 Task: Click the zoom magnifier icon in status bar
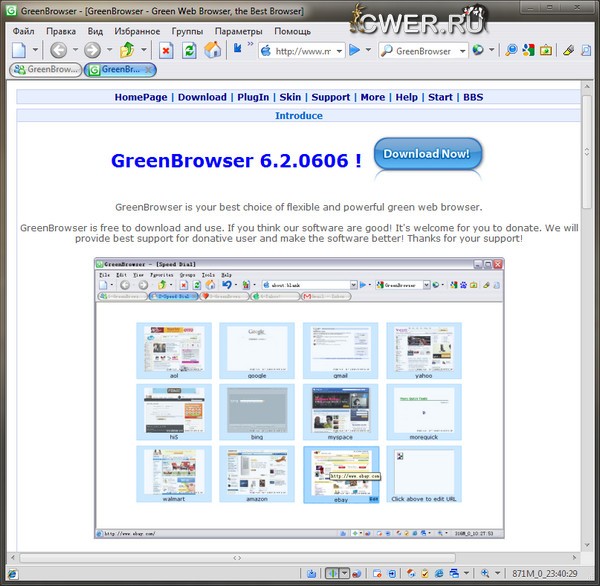coord(485,573)
